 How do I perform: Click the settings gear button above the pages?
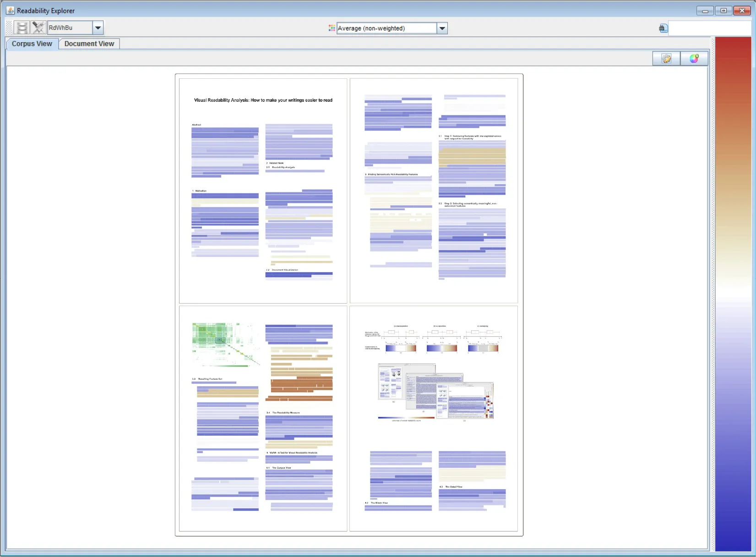click(x=666, y=58)
